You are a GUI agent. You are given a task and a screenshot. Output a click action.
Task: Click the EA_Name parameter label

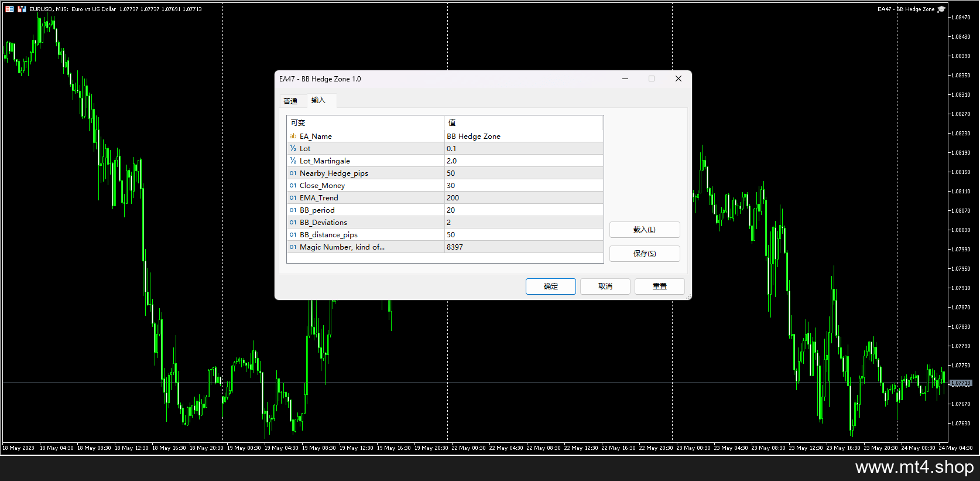[316, 136]
